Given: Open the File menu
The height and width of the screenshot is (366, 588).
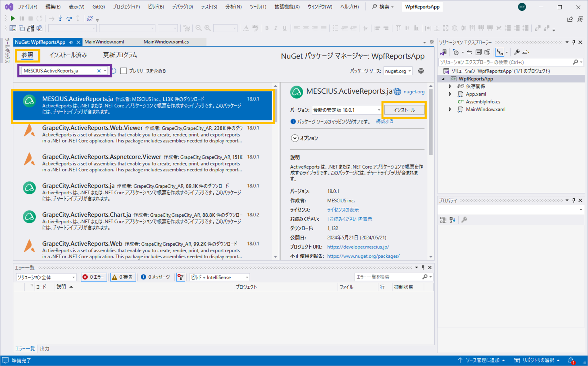Looking at the screenshot, I should click(x=28, y=7).
